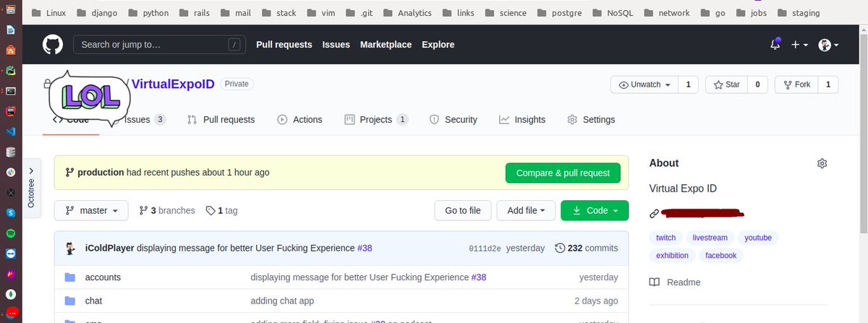Open the VirtualExpoID repository link
The height and width of the screenshot is (323, 868).
point(173,84)
